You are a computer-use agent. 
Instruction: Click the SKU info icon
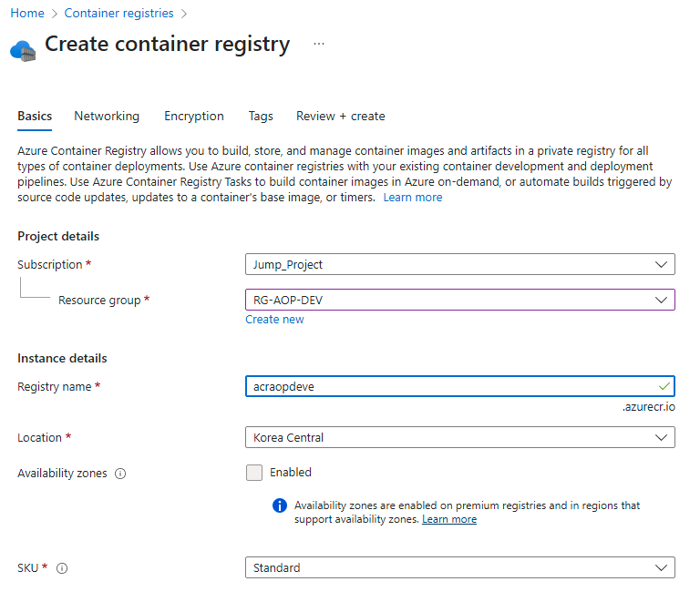click(x=62, y=568)
